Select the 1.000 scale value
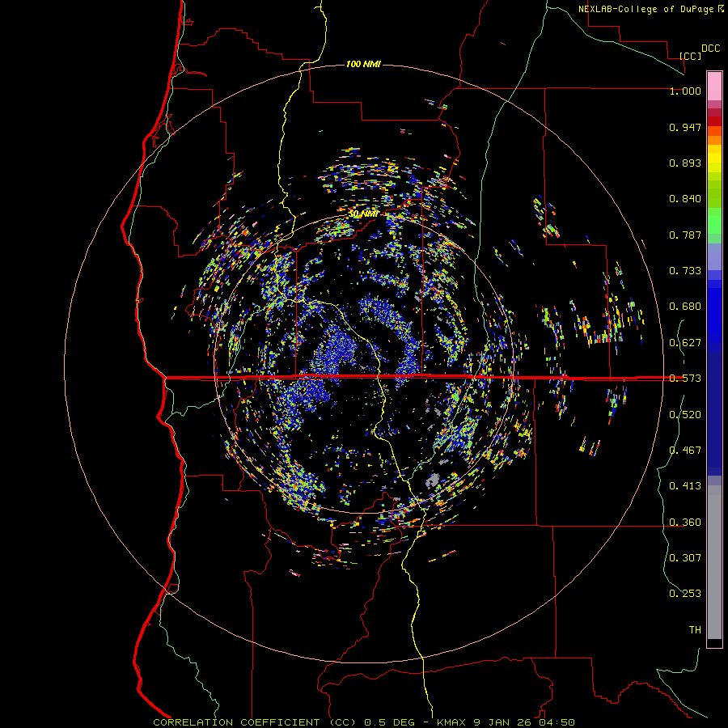This screenshot has height=728, width=728. [685, 91]
